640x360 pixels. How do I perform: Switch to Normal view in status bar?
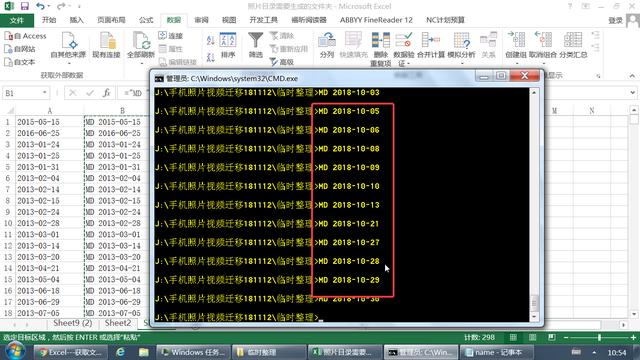513,337
